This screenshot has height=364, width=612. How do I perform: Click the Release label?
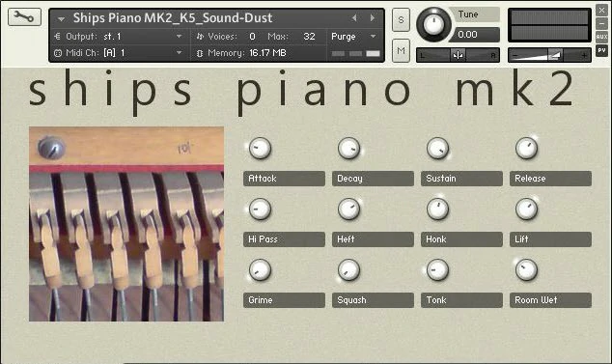pos(551,179)
